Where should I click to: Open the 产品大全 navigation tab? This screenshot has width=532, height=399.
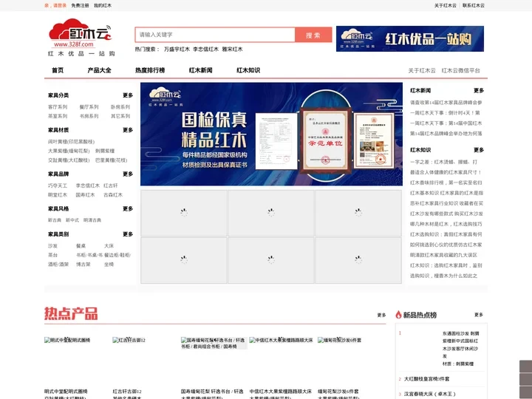pyautogui.click(x=100, y=70)
